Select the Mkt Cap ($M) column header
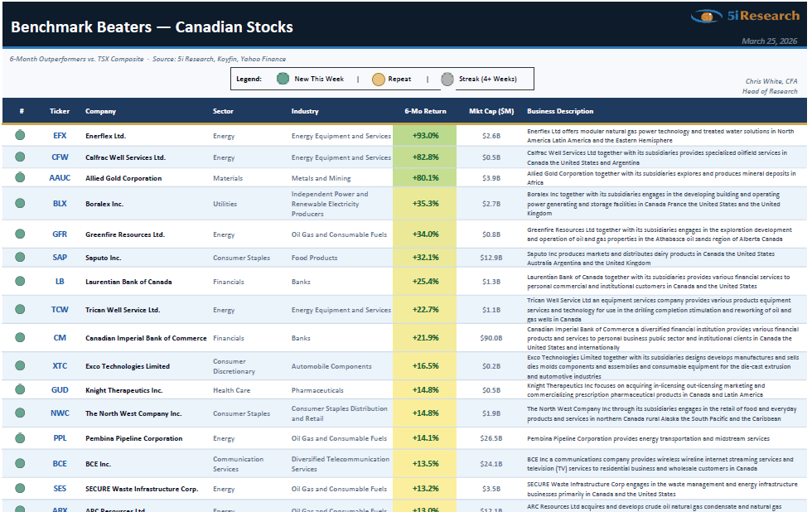 491,111
